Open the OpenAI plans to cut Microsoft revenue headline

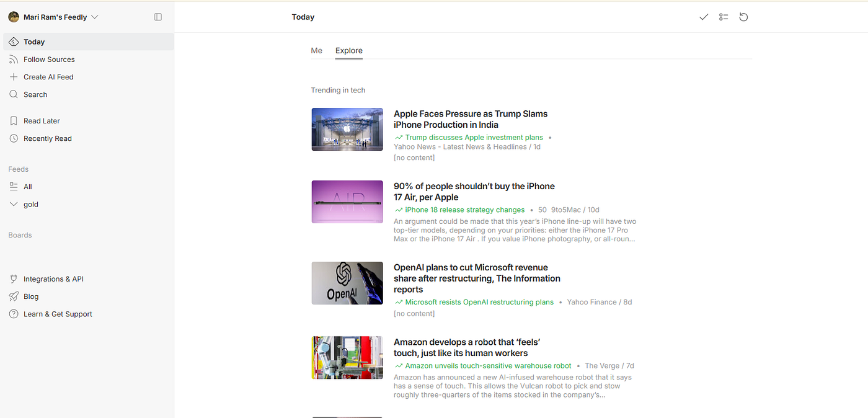pos(477,278)
